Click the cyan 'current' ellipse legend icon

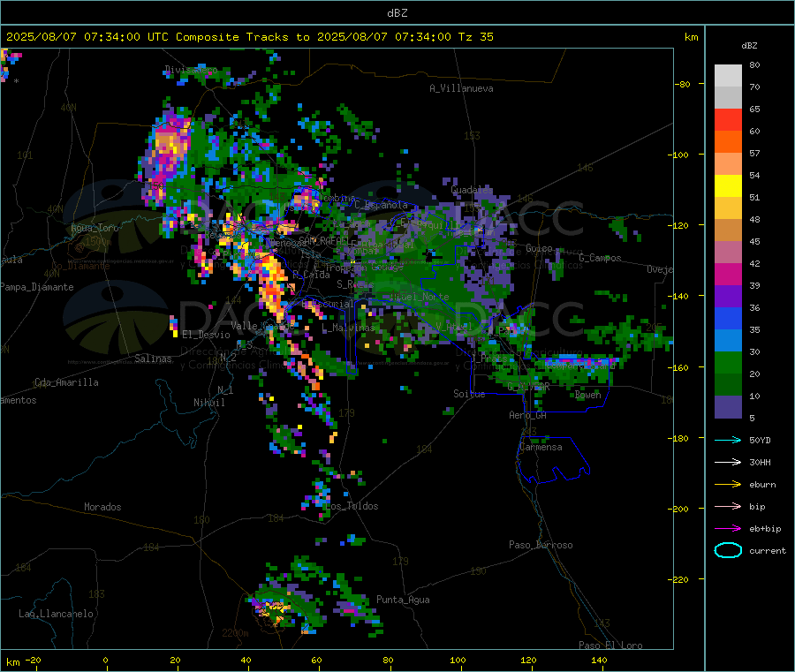click(728, 550)
